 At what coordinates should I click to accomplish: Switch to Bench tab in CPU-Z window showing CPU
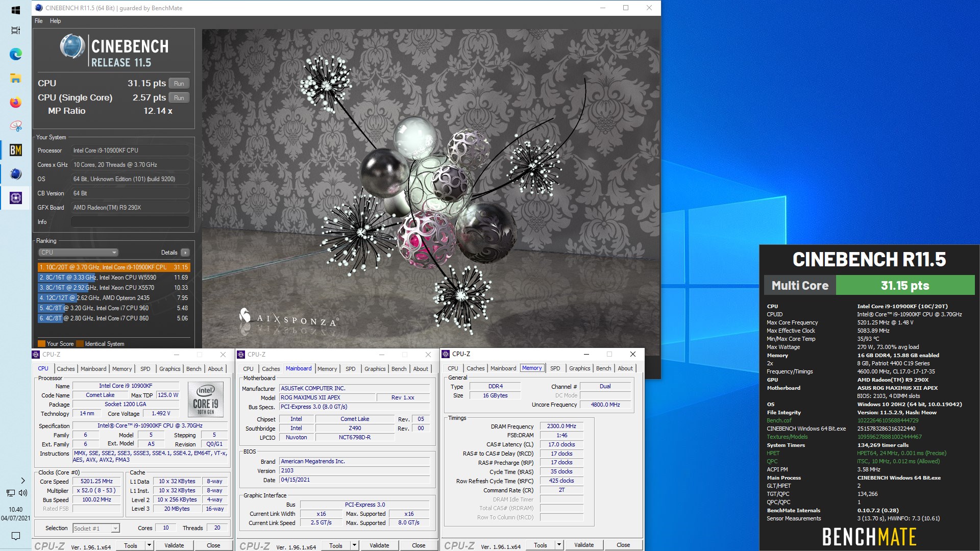(193, 369)
